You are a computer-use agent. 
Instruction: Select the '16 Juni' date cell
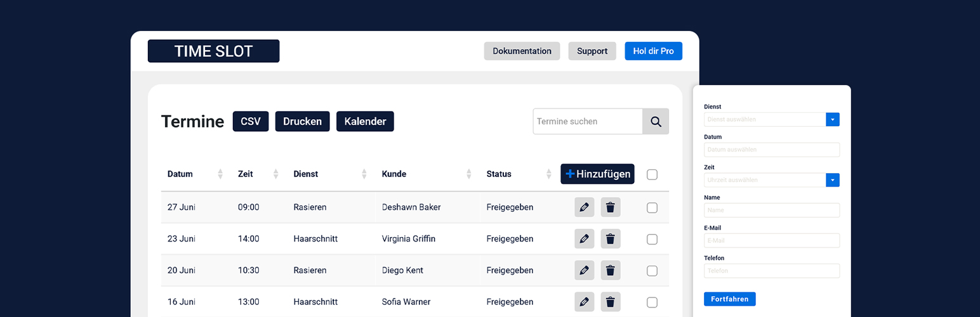182,302
